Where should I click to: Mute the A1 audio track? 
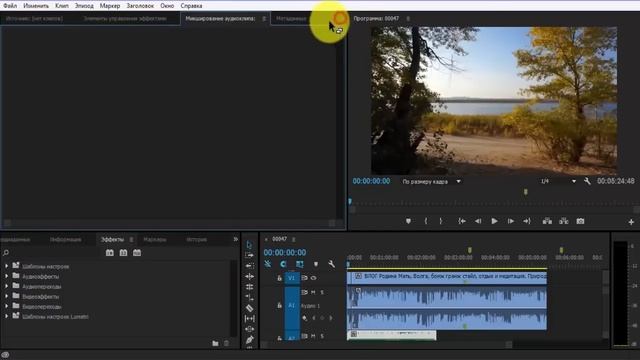(313, 292)
